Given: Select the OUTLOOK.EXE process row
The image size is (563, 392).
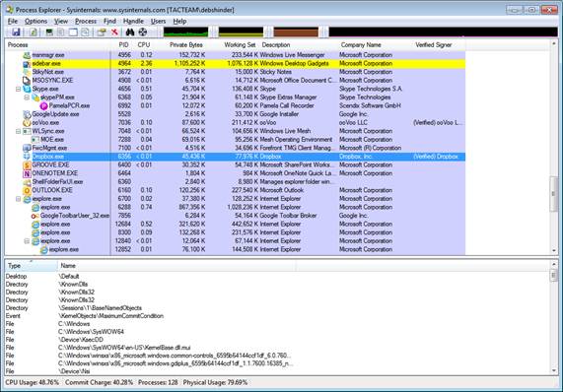Looking at the screenshot, I should [235, 190].
